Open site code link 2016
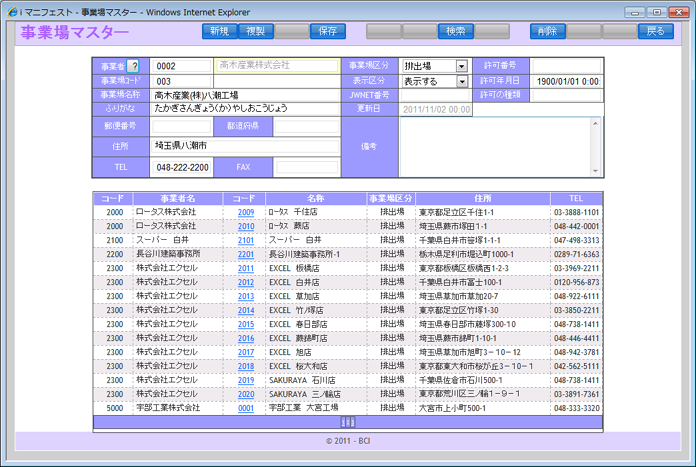696x467 pixels. click(246, 338)
